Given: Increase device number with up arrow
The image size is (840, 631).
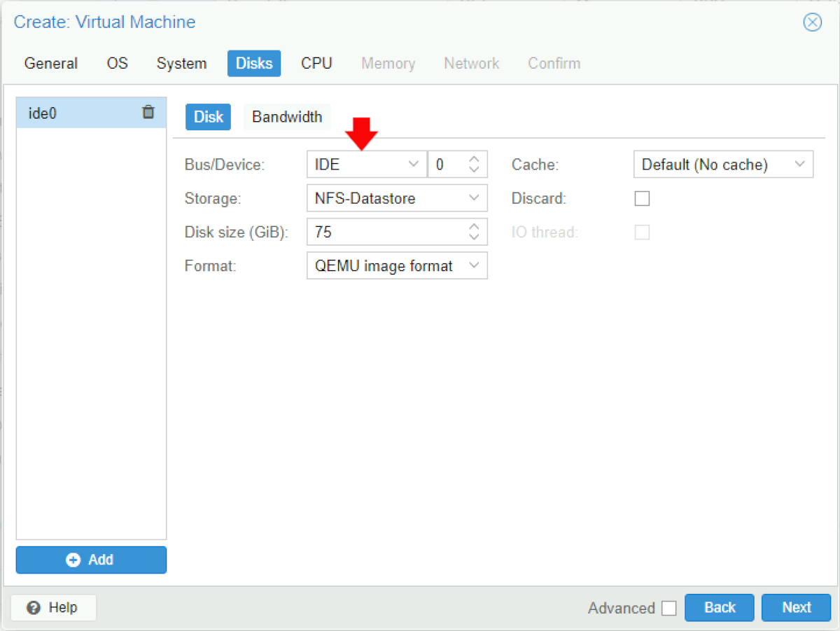Looking at the screenshot, I should [474, 160].
